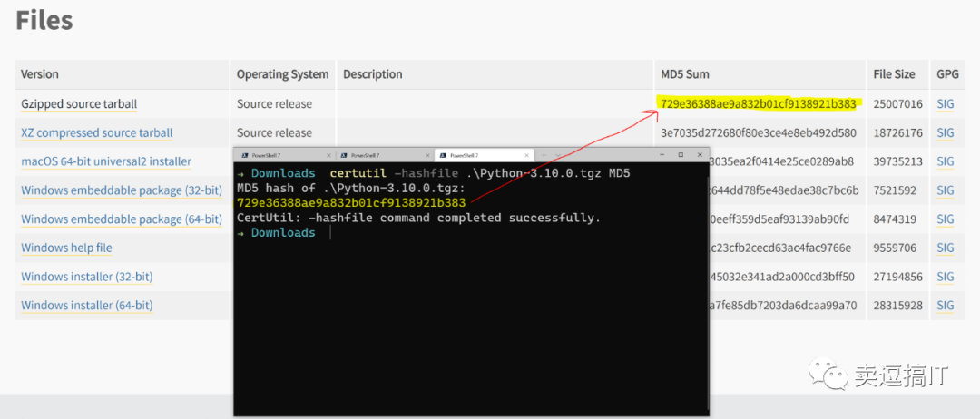980x419 pixels.
Task: Click the Operating System column header
Action: point(282,74)
